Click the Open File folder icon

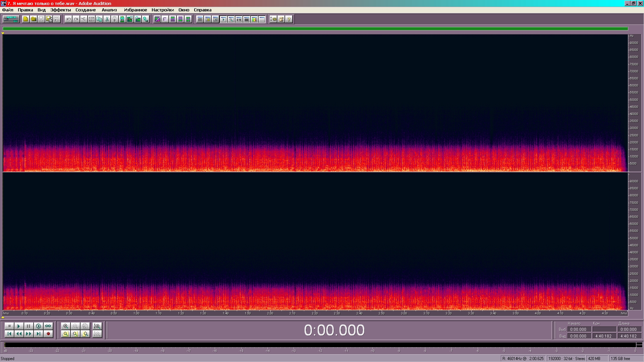coord(33,19)
